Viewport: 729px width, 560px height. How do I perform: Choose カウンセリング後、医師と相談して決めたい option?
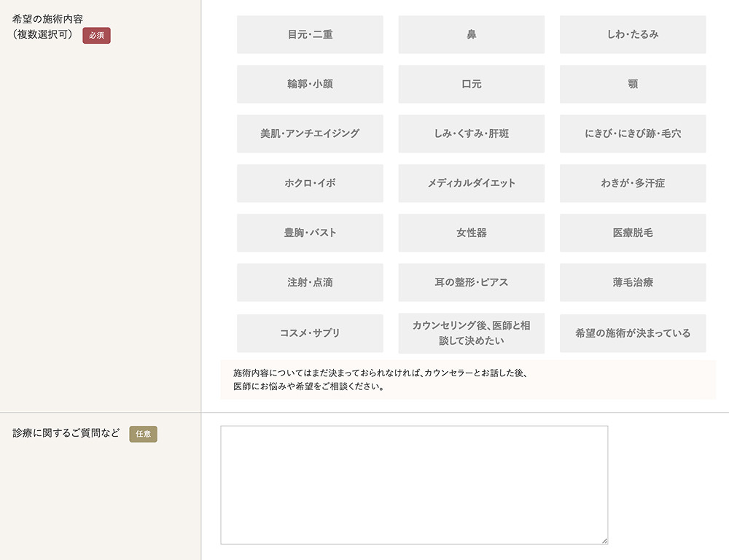[472, 333]
